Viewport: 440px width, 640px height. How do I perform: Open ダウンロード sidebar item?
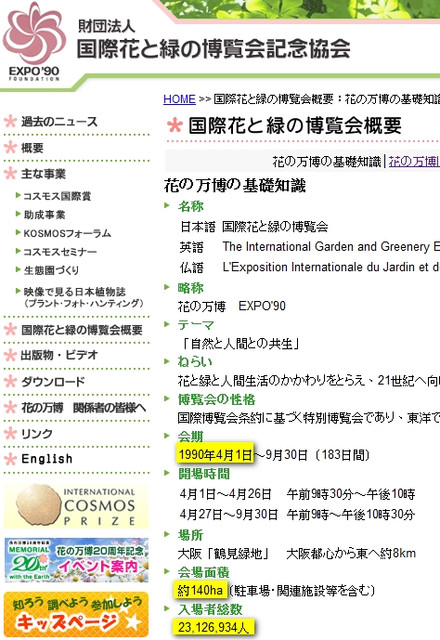53,381
